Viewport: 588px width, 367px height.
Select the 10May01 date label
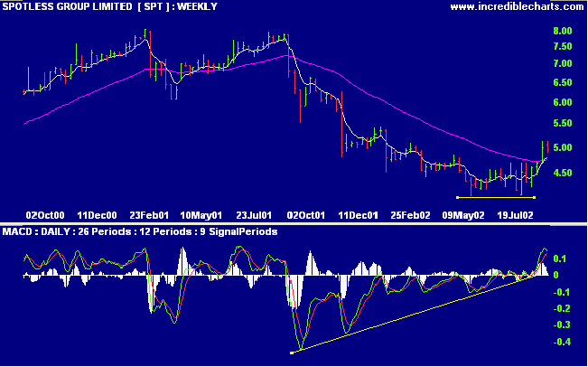(x=201, y=215)
